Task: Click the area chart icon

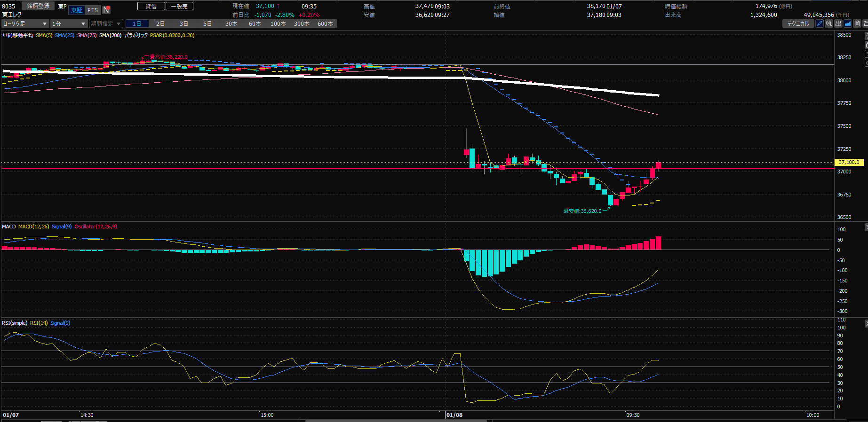Action: 848,23
